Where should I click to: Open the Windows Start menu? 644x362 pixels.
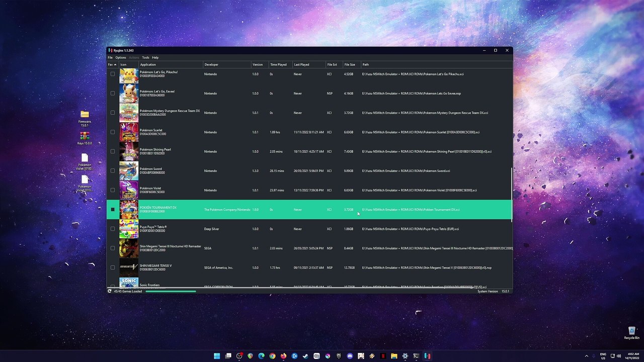pyautogui.click(x=217, y=356)
